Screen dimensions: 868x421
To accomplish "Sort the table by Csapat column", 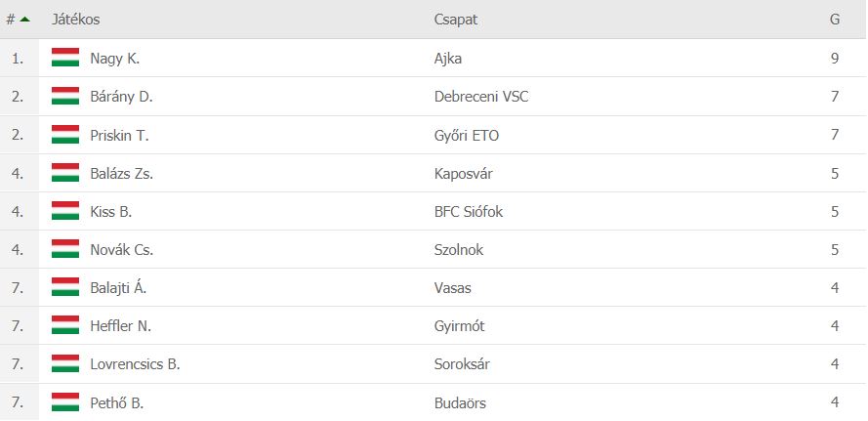I will click(x=456, y=20).
